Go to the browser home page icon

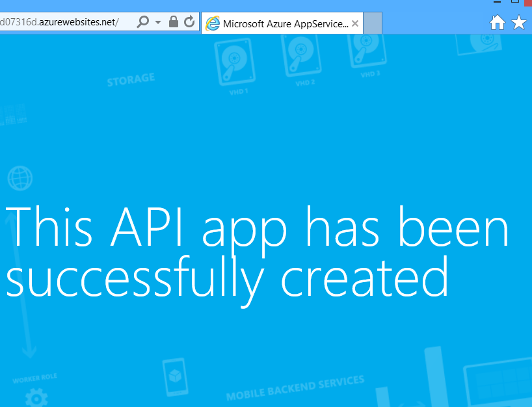tap(497, 23)
